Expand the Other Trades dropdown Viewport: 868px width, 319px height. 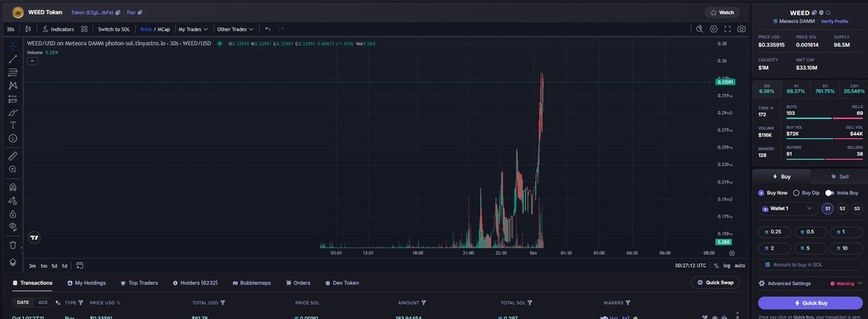pyautogui.click(x=235, y=29)
